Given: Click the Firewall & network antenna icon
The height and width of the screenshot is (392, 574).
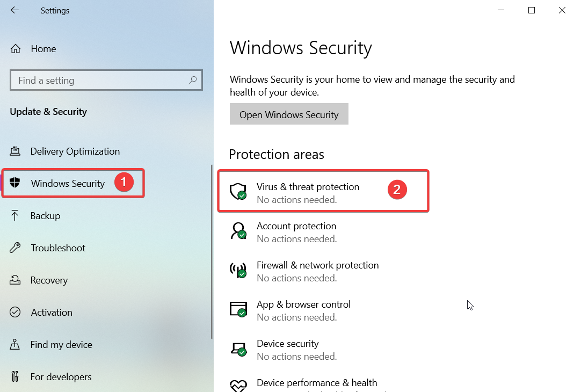Looking at the screenshot, I should point(238,270).
